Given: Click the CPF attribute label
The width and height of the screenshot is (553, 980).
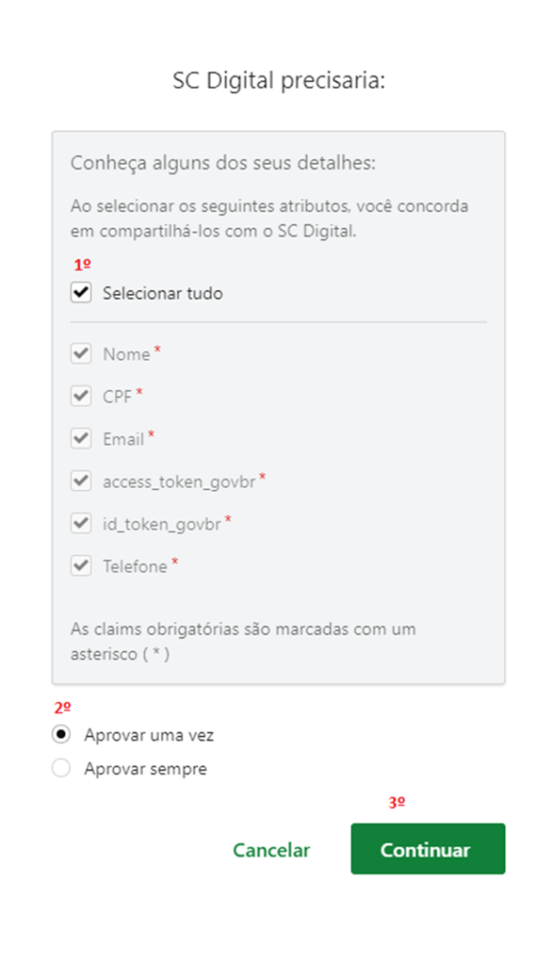Looking at the screenshot, I should (x=118, y=397).
